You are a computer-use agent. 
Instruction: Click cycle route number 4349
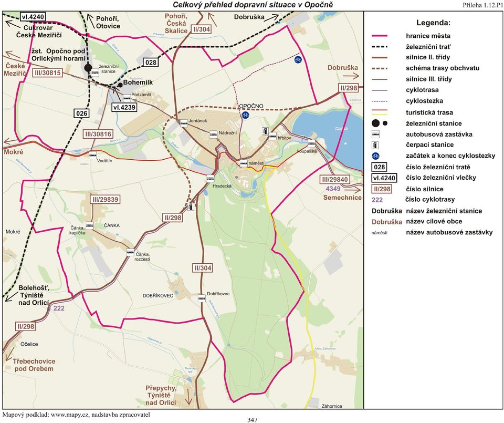333,189
